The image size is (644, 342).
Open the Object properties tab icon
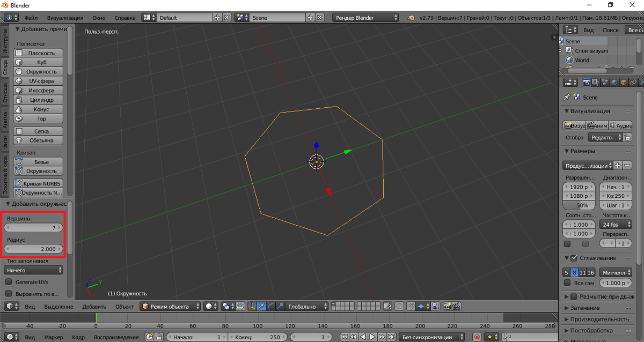click(x=624, y=83)
